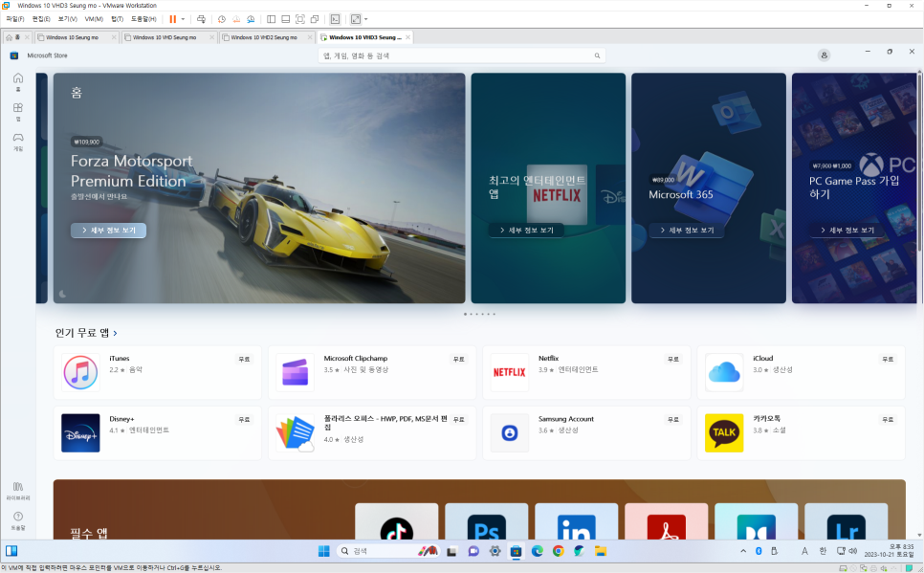Open the Microsoft Clipchamp app icon
Screen dimensions: 924x573
(x=296, y=372)
